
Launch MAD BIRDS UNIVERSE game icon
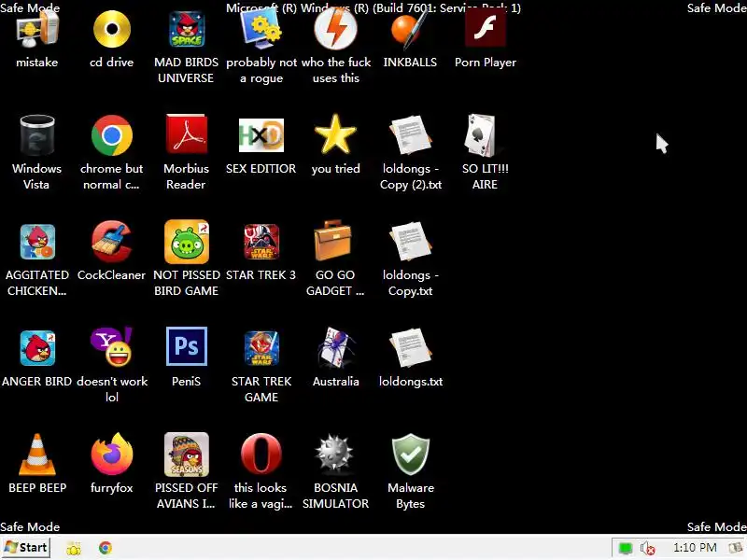click(x=186, y=30)
